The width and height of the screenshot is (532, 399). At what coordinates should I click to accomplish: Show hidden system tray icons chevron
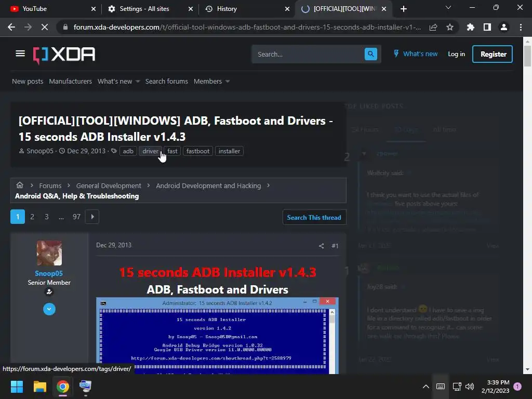426,387
